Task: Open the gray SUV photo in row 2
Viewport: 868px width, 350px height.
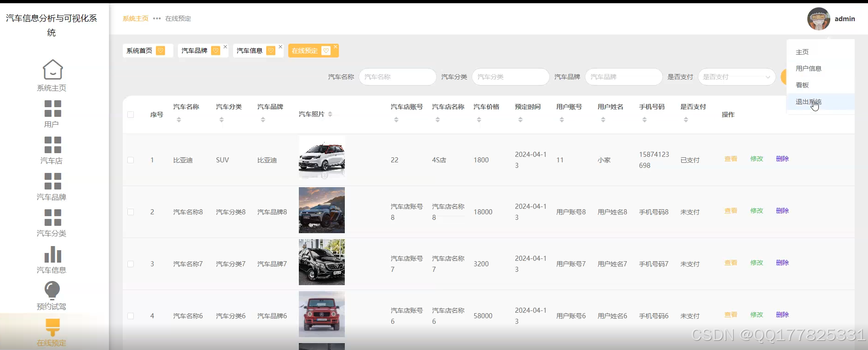Action: (x=322, y=210)
